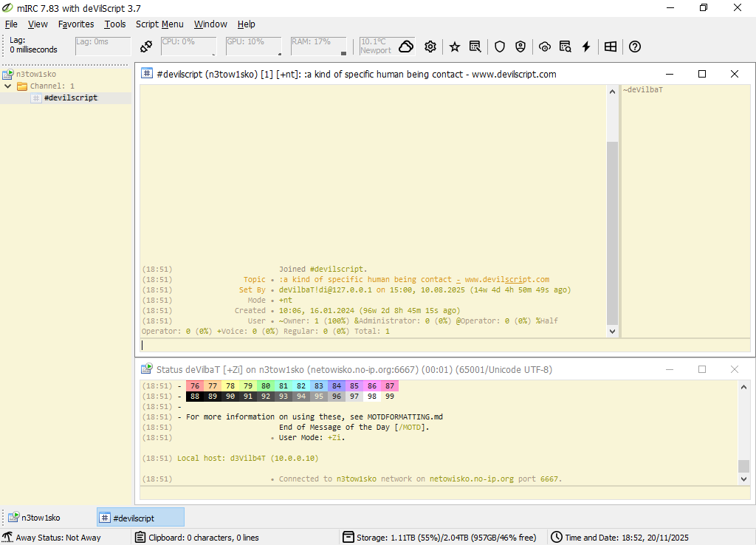Screen dimensions: 756x545
Task: Select color swatch number 84
Action: tap(337, 386)
